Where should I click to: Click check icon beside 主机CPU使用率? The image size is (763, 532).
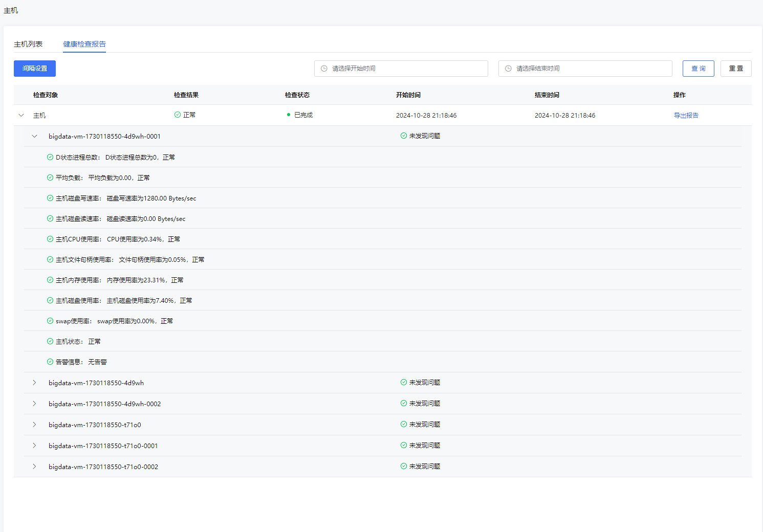pyautogui.click(x=50, y=239)
